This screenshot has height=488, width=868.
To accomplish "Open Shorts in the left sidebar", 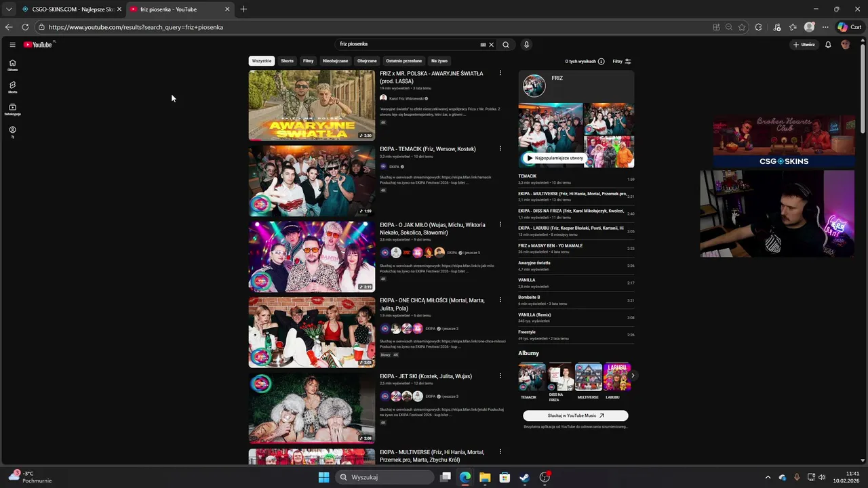I will pyautogui.click(x=12, y=87).
